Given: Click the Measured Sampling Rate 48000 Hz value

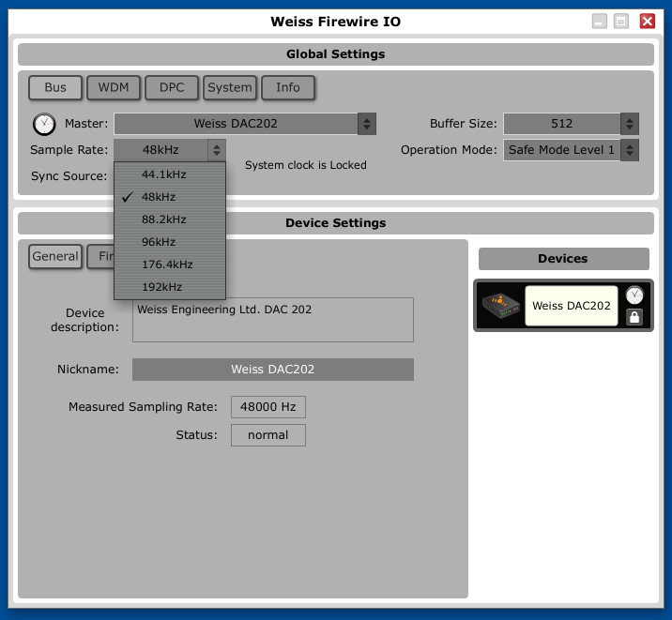Looking at the screenshot, I should [268, 407].
